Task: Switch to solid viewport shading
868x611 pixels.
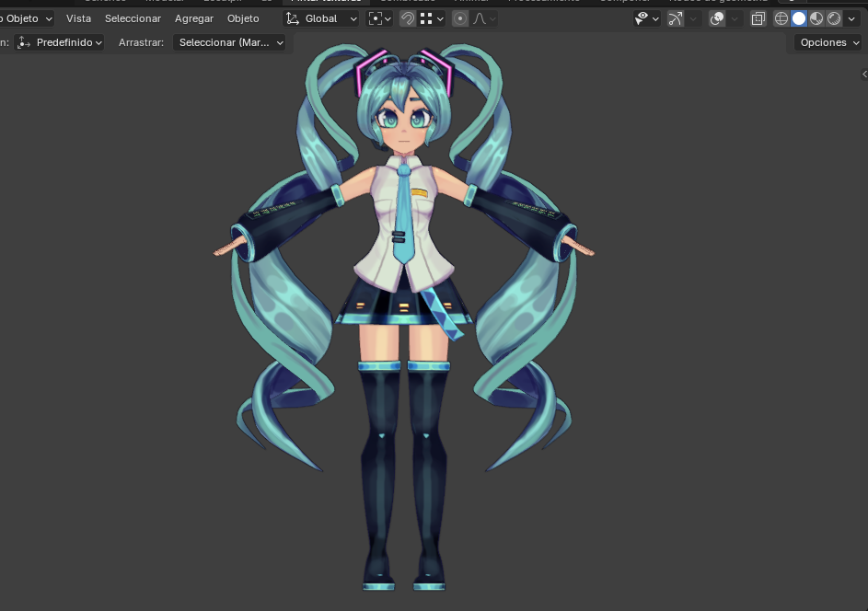Action: (x=799, y=18)
